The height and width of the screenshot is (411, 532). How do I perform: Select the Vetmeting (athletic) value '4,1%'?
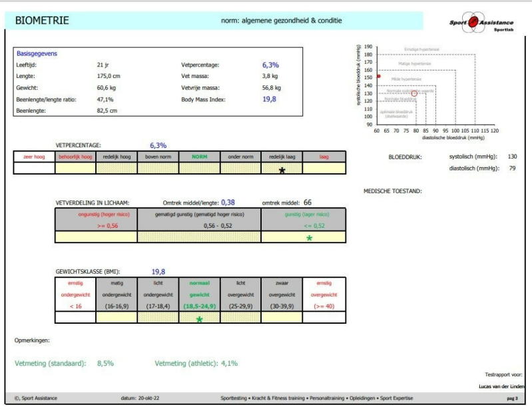(229, 363)
